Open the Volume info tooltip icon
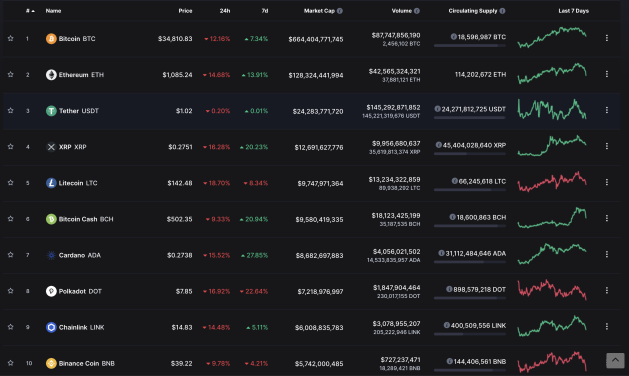The image size is (629, 376). click(417, 11)
